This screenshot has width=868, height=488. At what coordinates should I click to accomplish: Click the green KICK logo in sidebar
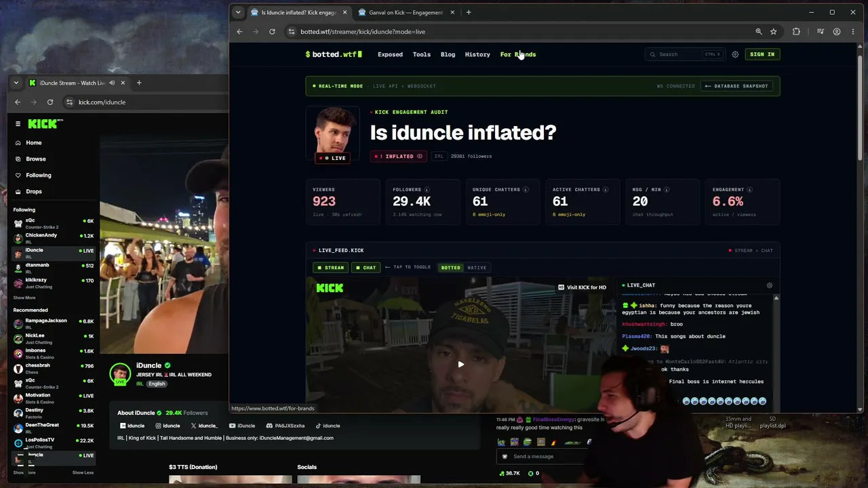[45, 123]
